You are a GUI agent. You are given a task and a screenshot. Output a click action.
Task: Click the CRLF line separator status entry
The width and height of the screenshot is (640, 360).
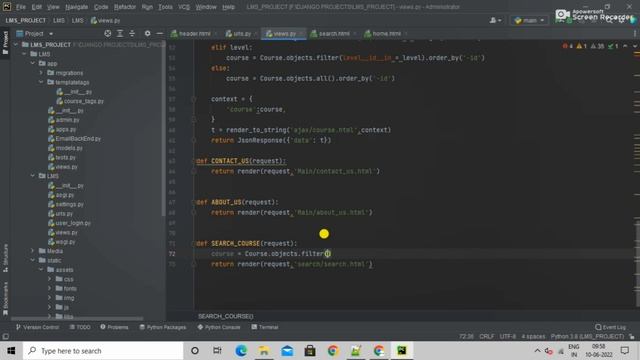coord(487,337)
